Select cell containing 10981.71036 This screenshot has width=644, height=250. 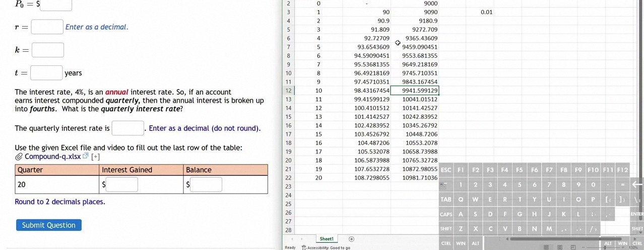pyautogui.click(x=415, y=178)
